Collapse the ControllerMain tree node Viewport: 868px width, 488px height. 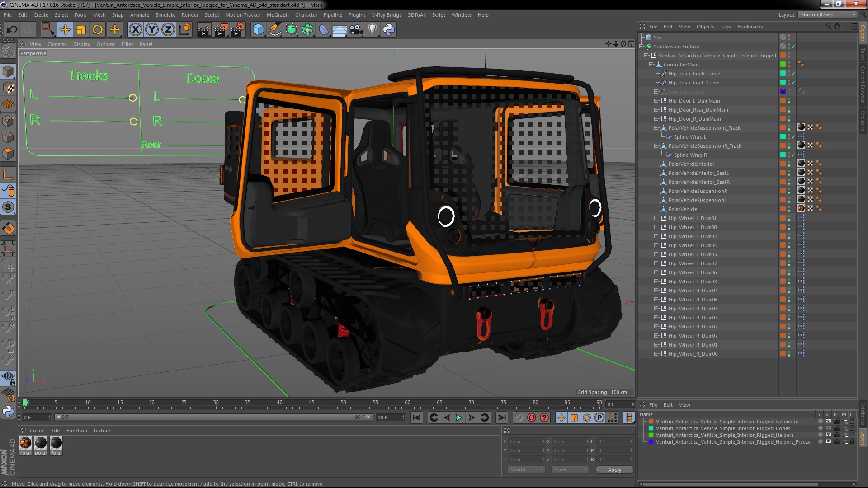[651, 65]
